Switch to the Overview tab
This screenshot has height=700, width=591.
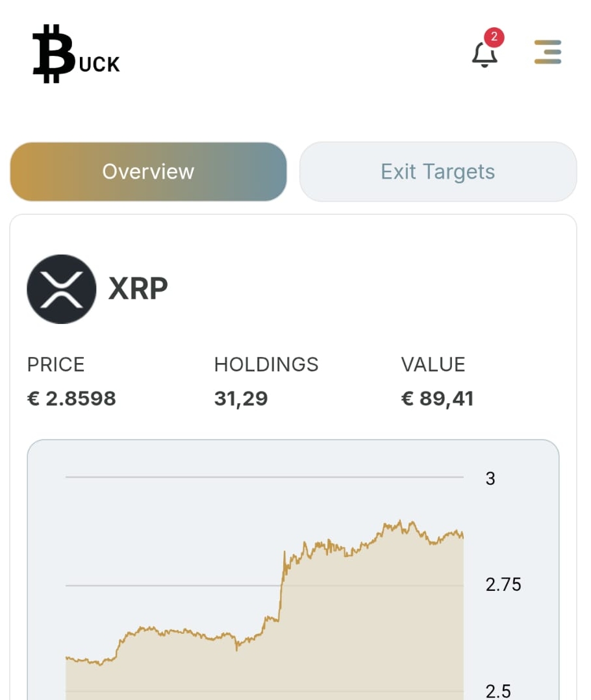click(148, 171)
